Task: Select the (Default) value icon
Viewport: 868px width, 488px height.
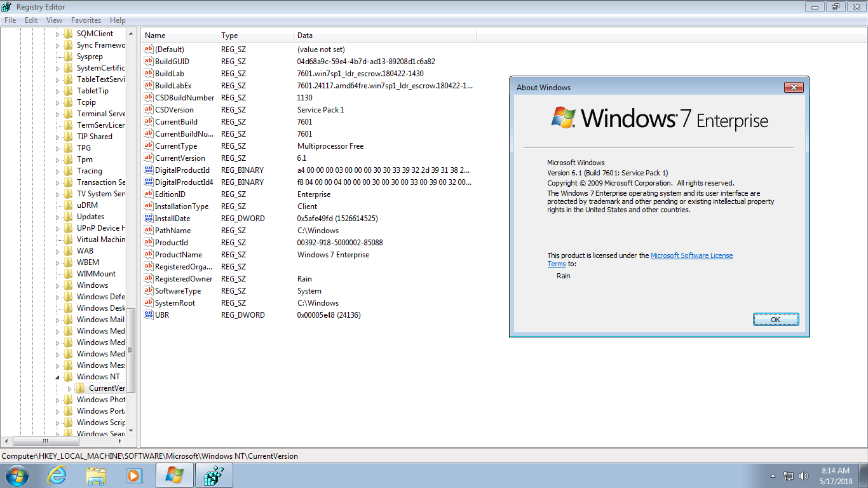Action: click(149, 50)
